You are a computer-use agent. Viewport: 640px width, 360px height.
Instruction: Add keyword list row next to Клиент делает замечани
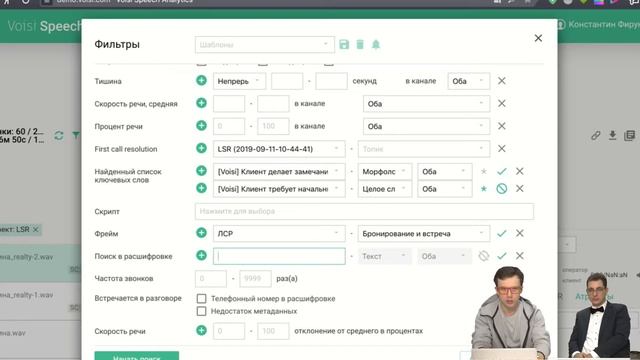click(201, 170)
